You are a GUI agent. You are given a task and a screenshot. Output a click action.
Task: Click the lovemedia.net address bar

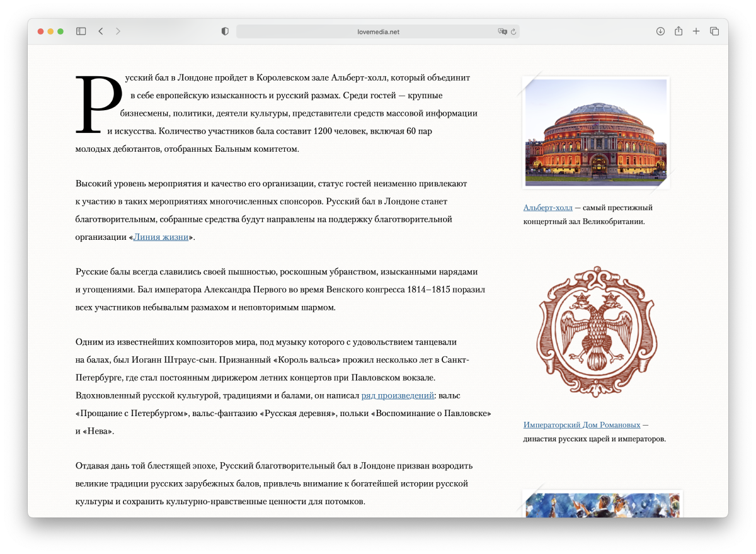[x=378, y=31]
